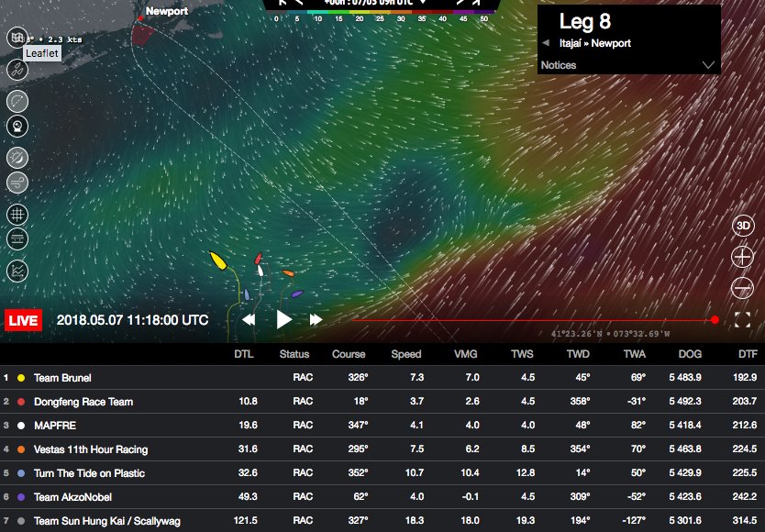
Task: Click on the red playback timeline bar
Action: point(531,321)
